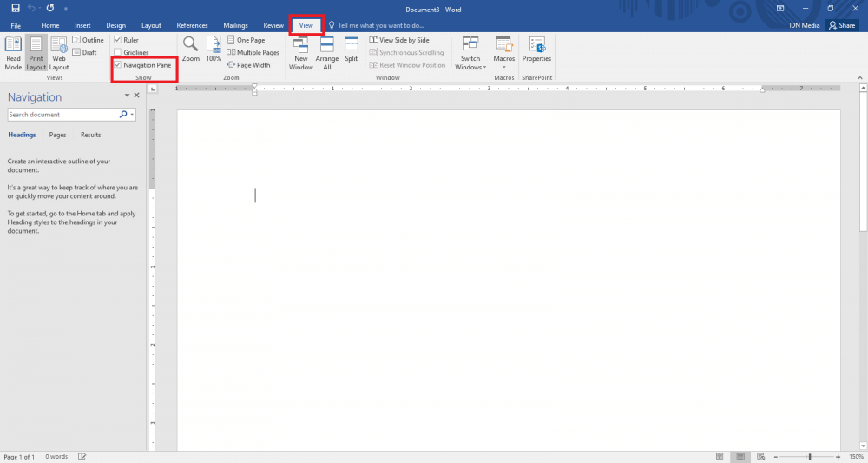Choose Multiple Pages zoom
The width and height of the screenshot is (868, 463).
253,52
